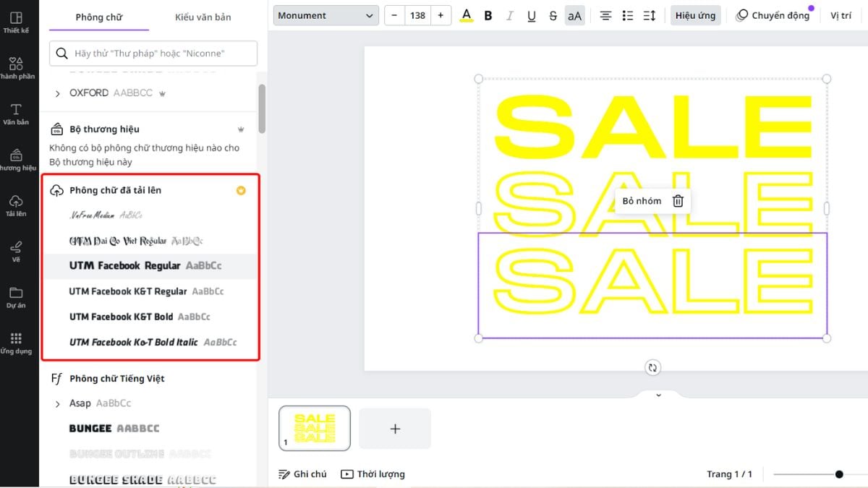Toggle italic formatting
The height and width of the screenshot is (488, 868).
(x=510, y=15)
